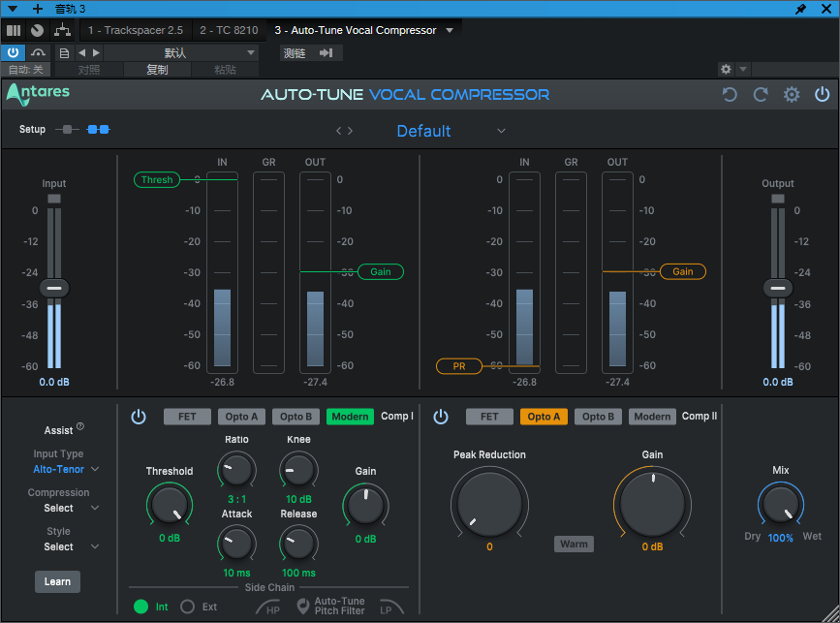The width and height of the screenshot is (840, 623).
Task: Select Opto B mode for Comp II
Action: coord(598,417)
